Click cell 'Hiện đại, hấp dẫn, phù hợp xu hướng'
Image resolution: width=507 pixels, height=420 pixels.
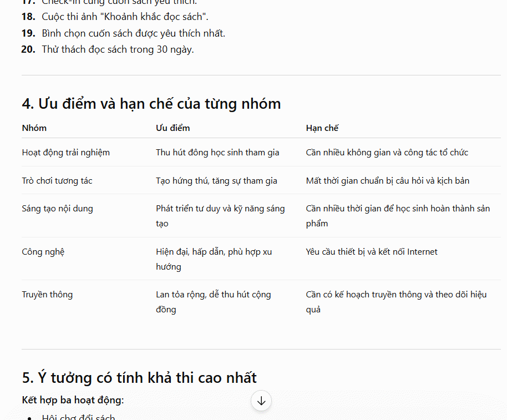point(214,259)
